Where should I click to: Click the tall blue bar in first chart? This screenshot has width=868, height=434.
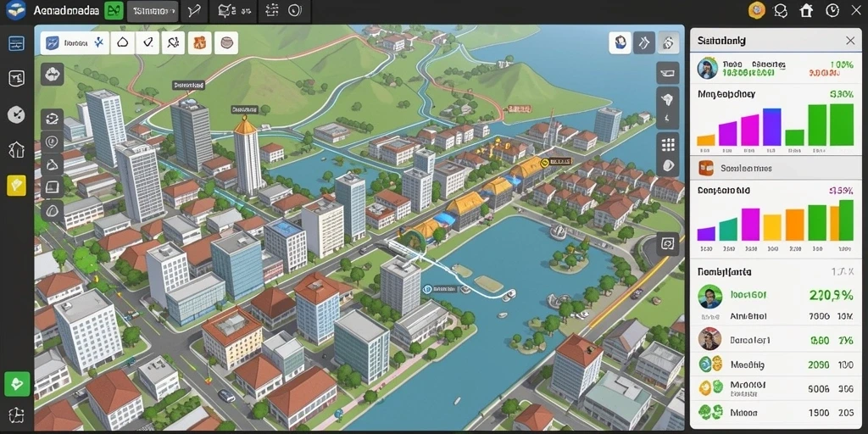(x=771, y=127)
